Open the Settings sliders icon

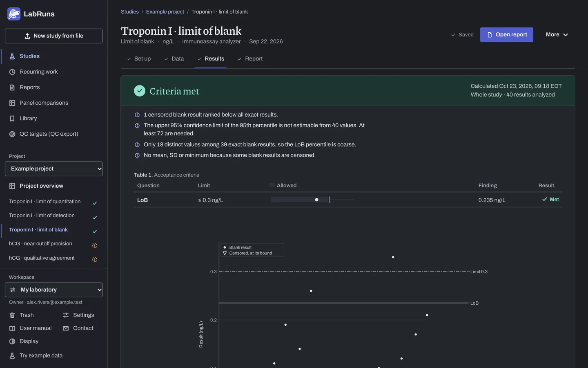pyautogui.click(x=66, y=315)
